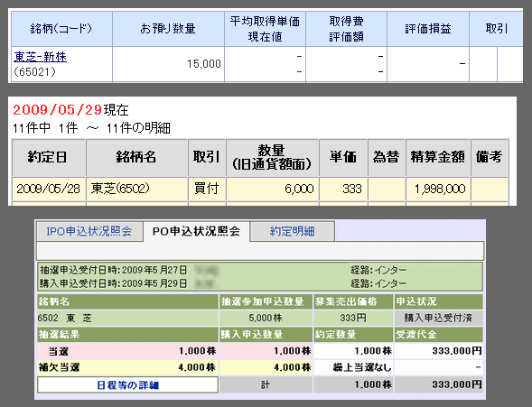Click the 精算金額 column header

pos(438,158)
